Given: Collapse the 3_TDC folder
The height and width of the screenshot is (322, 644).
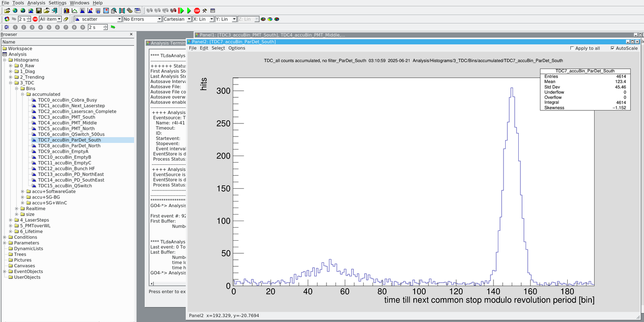Looking at the screenshot, I should point(11,83).
